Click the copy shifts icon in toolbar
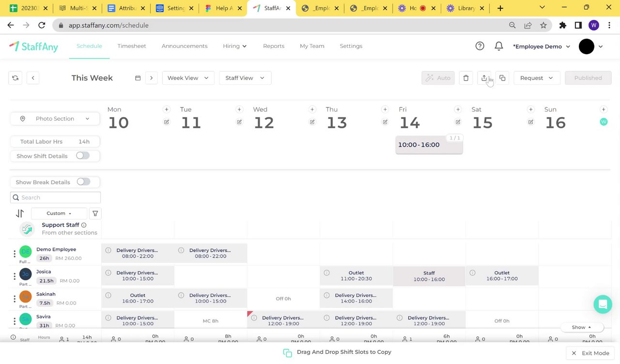This screenshot has height=364, width=620. (502, 78)
